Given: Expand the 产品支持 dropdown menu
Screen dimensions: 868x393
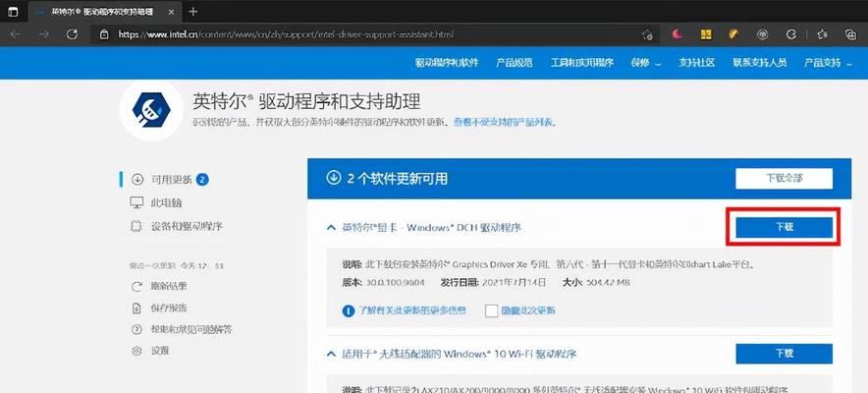Looking at the screenshot, I should pos(828,63).
